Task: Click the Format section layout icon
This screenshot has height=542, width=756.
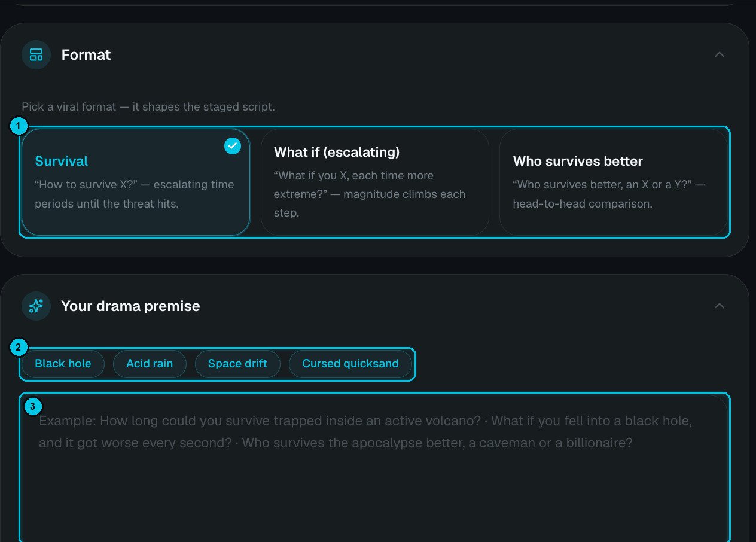Action: tap(36, 55)
